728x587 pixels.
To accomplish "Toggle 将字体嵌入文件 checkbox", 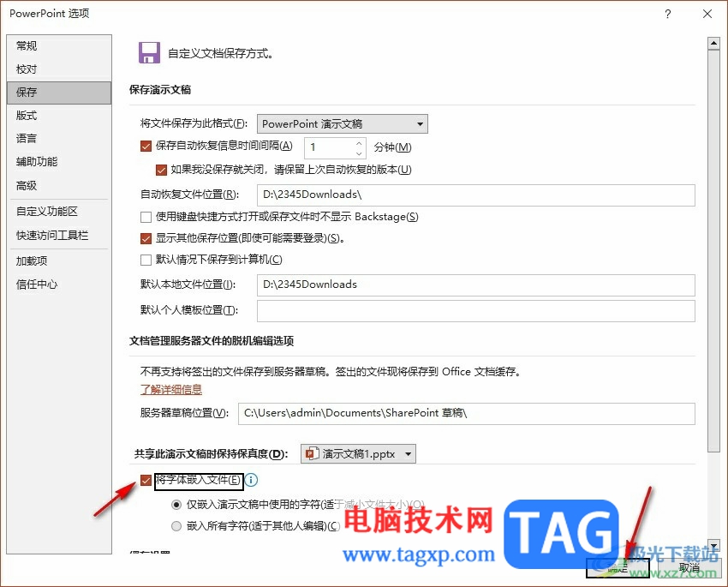I will pos(146,480).
